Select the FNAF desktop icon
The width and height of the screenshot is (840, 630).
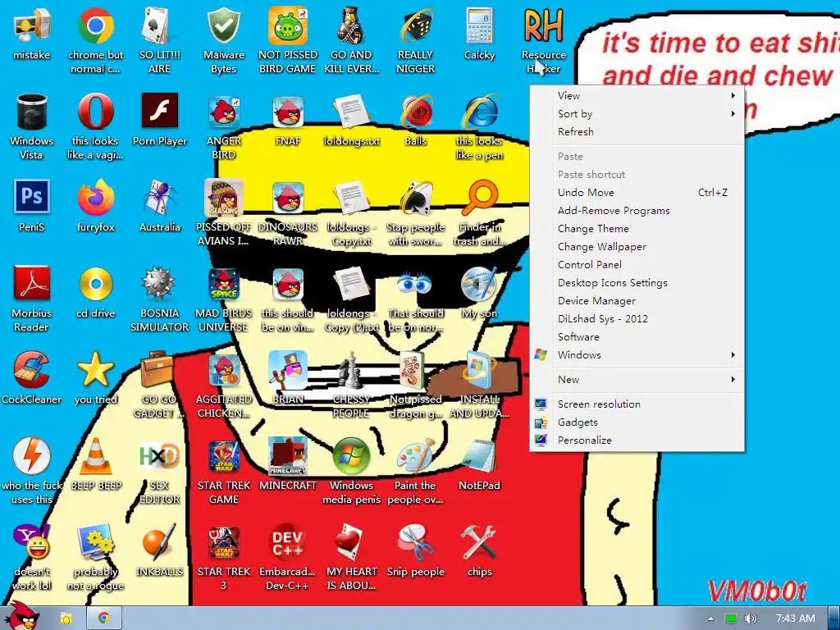pyautogui.click(x=288, y=112)
